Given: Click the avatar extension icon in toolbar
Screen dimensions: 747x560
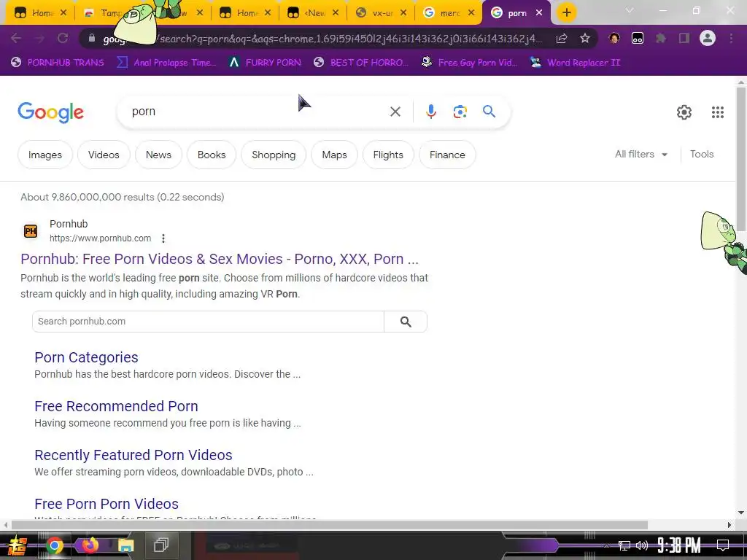Looking at the screenshot, I should point(614,38).
